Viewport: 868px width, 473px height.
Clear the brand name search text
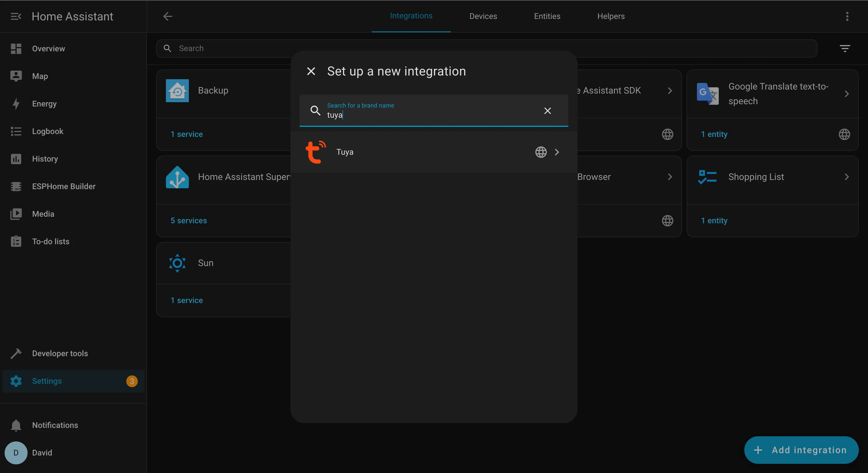click(x=547, y=111)
